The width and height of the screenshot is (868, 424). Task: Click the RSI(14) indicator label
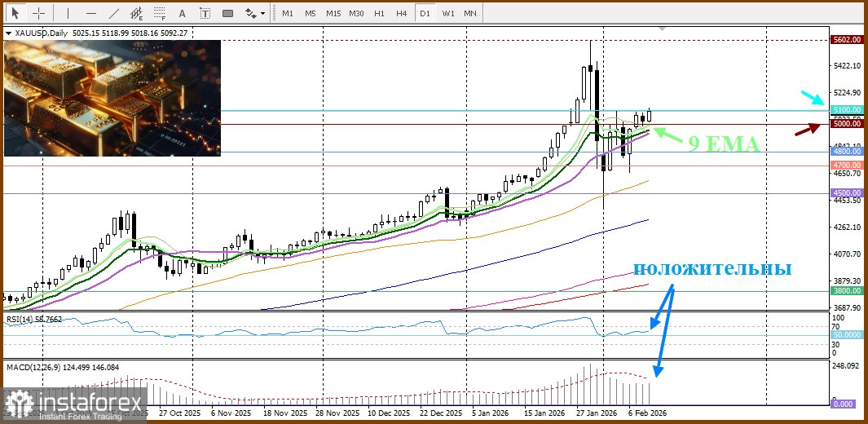tap(33, 320)
